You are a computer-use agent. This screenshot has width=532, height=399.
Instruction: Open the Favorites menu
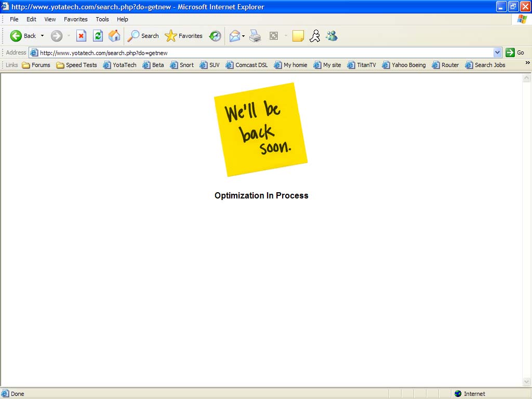pyautogui.click(x=76, y=19)
